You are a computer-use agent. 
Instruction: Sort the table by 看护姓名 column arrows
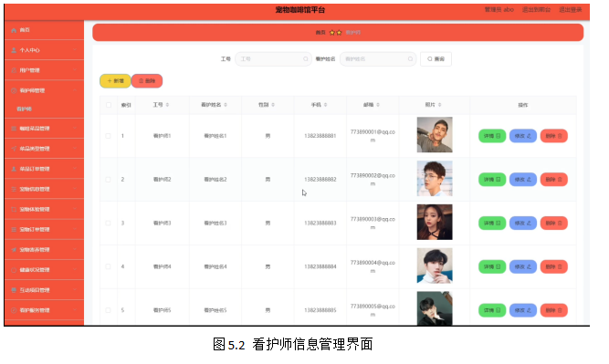tap(226, 105)
